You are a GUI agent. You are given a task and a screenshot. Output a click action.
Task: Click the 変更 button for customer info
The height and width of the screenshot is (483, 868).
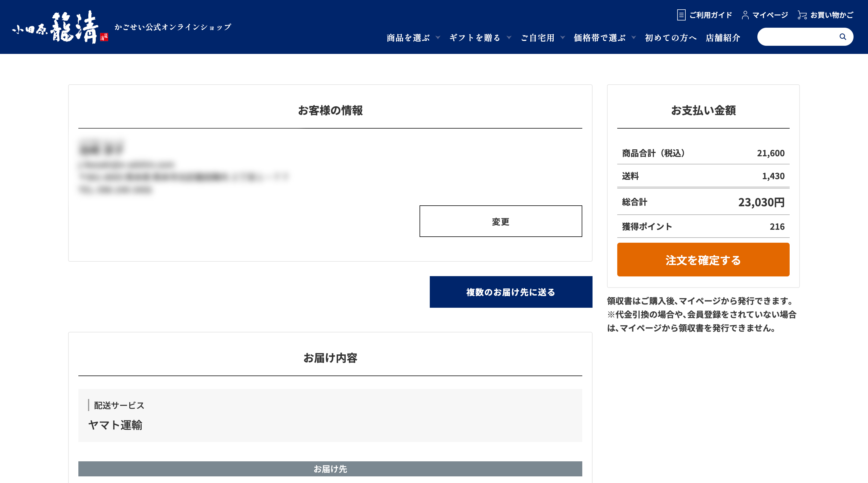(x=501, y=221)
